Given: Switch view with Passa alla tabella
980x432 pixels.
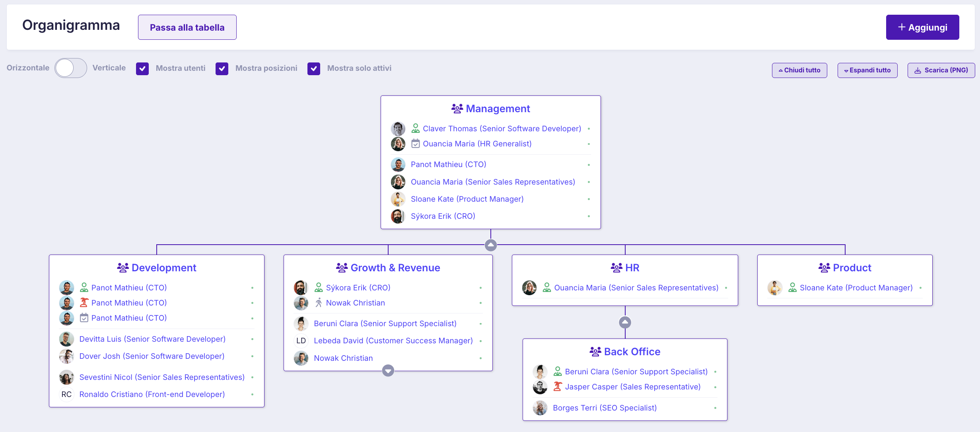Looking at the screenshot, I should click(x=187, y=27).
